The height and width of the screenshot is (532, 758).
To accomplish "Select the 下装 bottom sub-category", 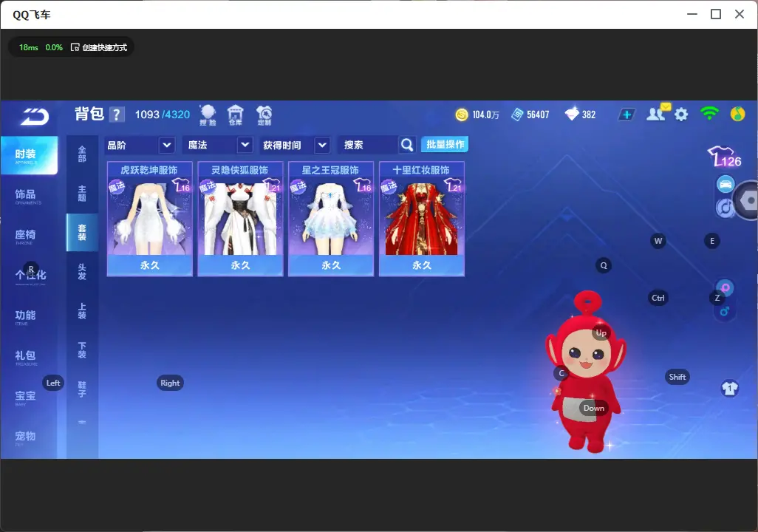I will click(82, 350).
